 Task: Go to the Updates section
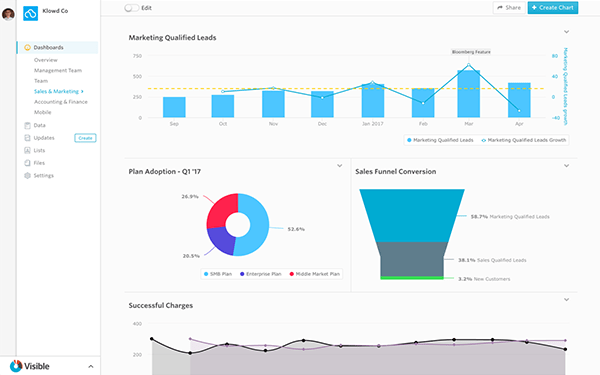[x=44, y=138]
